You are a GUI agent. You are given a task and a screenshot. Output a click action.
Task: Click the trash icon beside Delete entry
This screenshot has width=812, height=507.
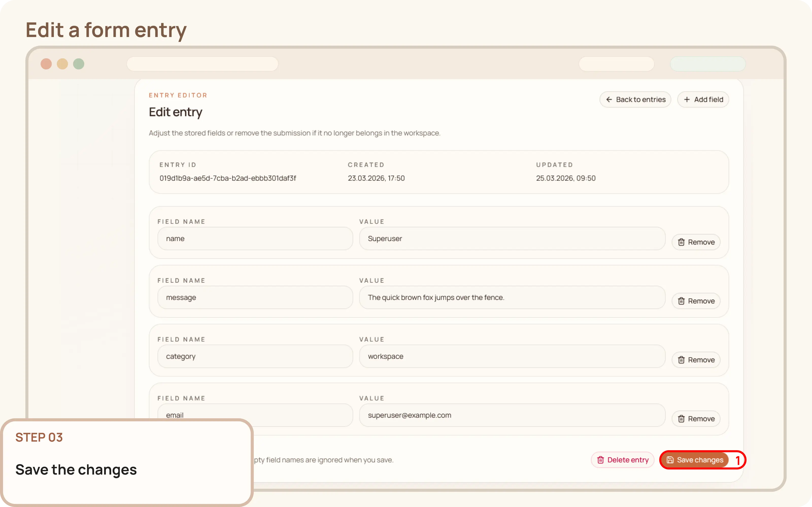(600, 460)
